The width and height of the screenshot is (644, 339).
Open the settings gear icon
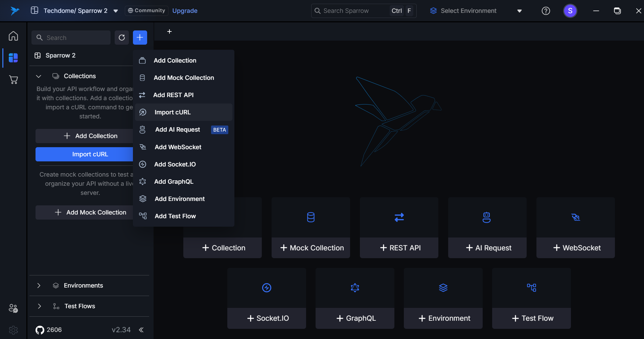[x=13, y=330]
